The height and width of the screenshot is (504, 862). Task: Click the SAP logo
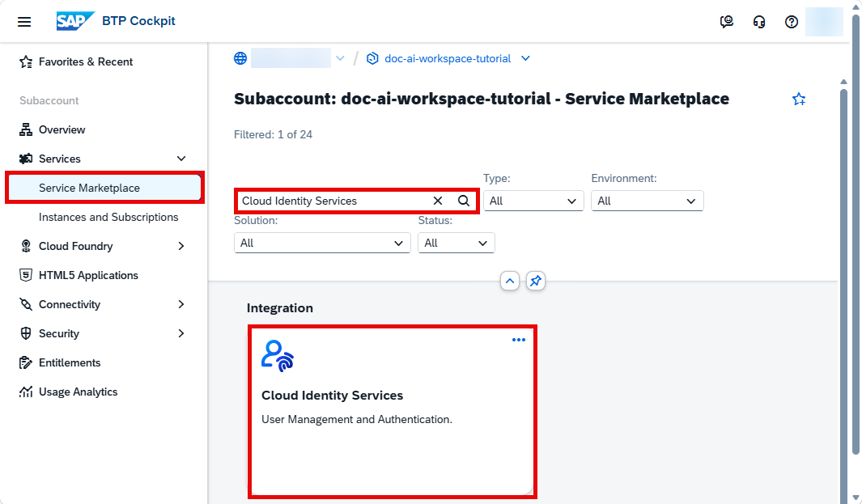coord(75,21)
